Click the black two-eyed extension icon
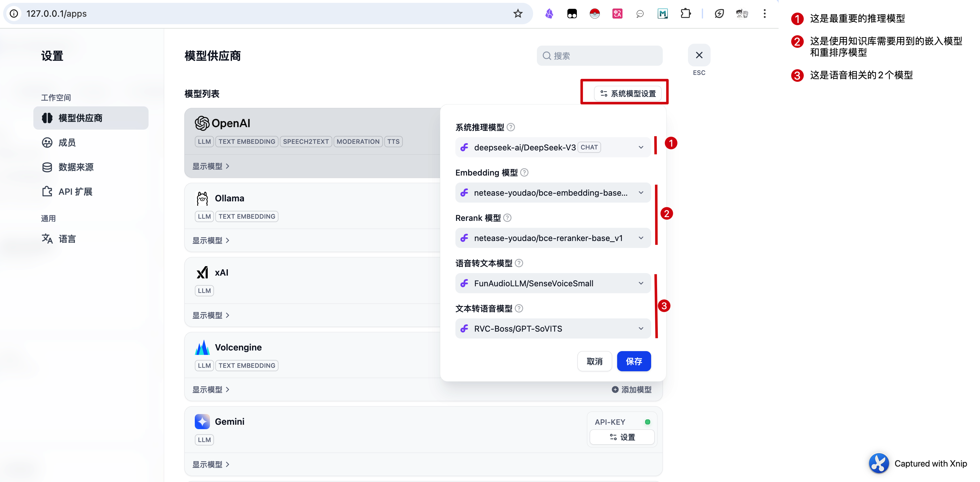 point(572,14)
